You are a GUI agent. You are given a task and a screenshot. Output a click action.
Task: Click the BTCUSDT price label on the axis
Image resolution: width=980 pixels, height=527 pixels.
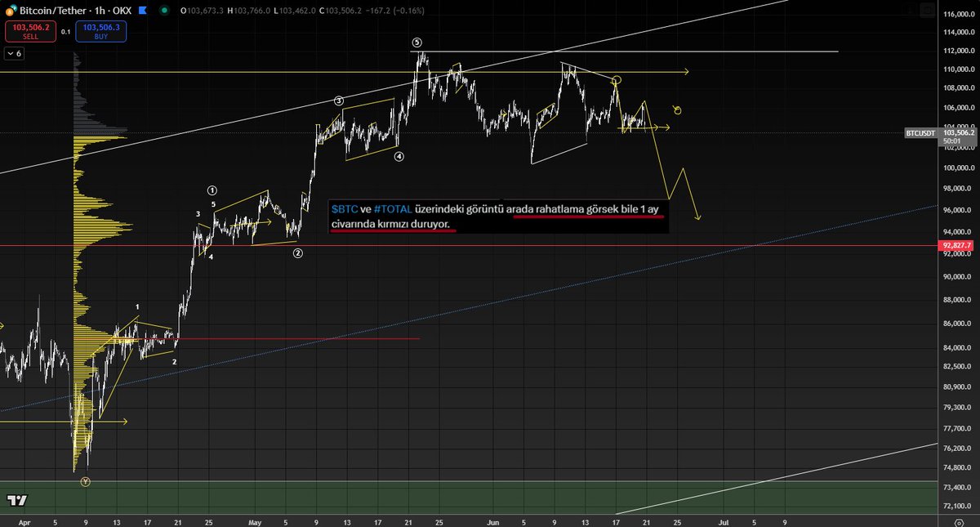click(x=921, y=132)
